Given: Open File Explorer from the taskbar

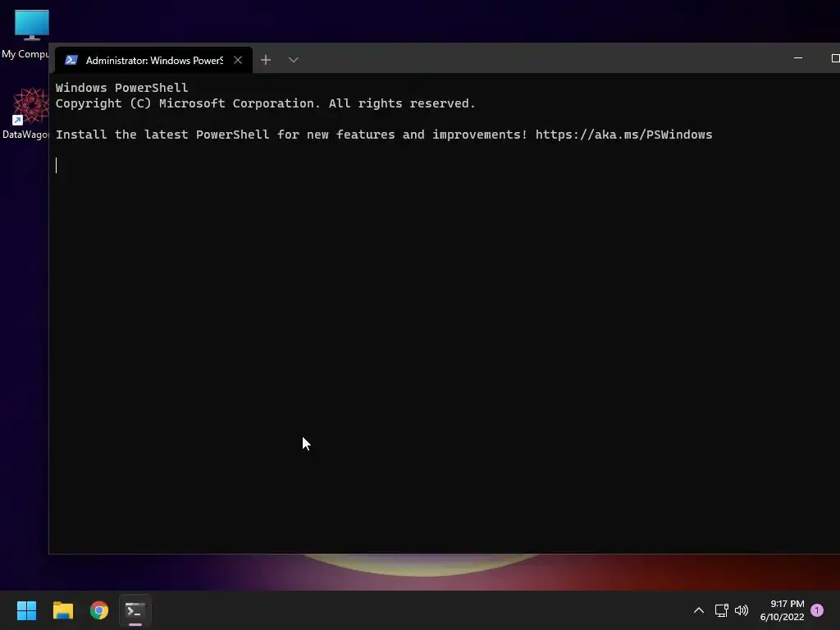Looking at the screenshot, I should point(63,610).
